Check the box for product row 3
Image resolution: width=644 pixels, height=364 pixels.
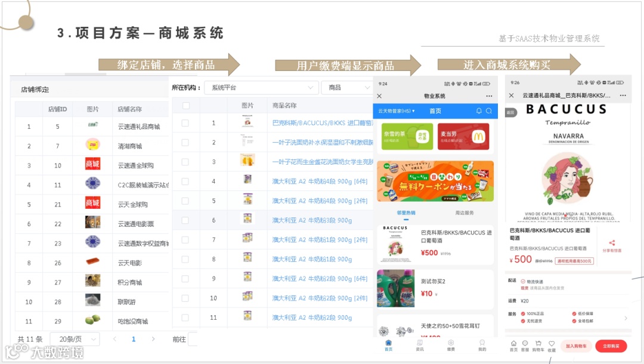point(185,162)
